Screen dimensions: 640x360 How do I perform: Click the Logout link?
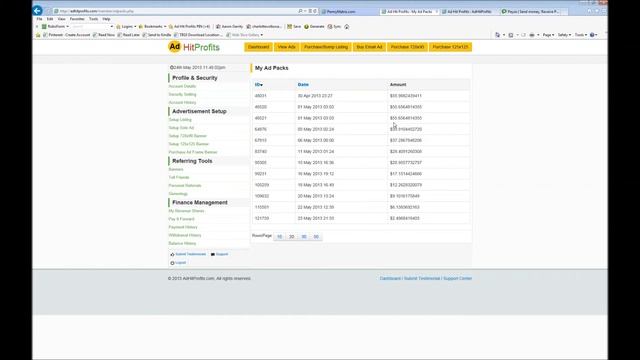(x=178, y=263)
